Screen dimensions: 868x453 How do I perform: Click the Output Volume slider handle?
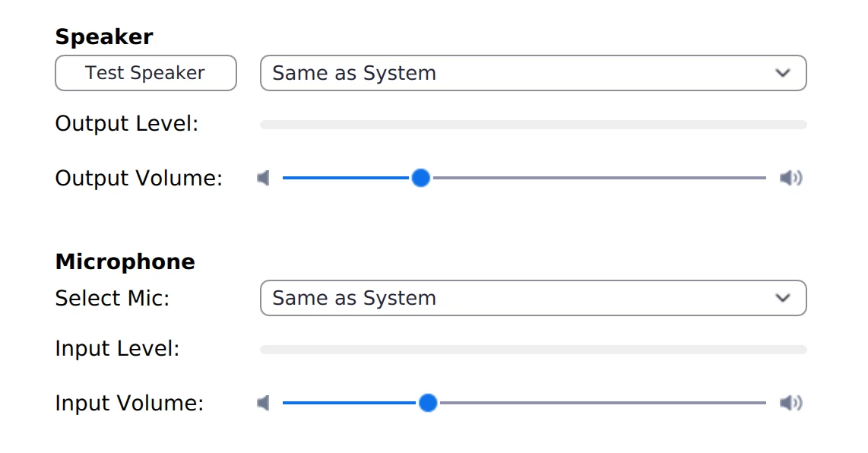[420, 178]
